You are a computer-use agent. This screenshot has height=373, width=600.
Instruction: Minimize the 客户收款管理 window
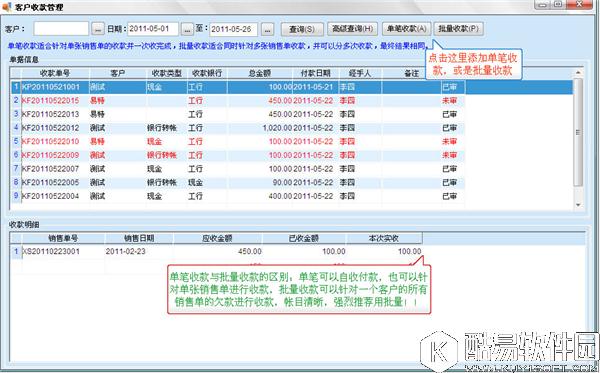(543, 4)
